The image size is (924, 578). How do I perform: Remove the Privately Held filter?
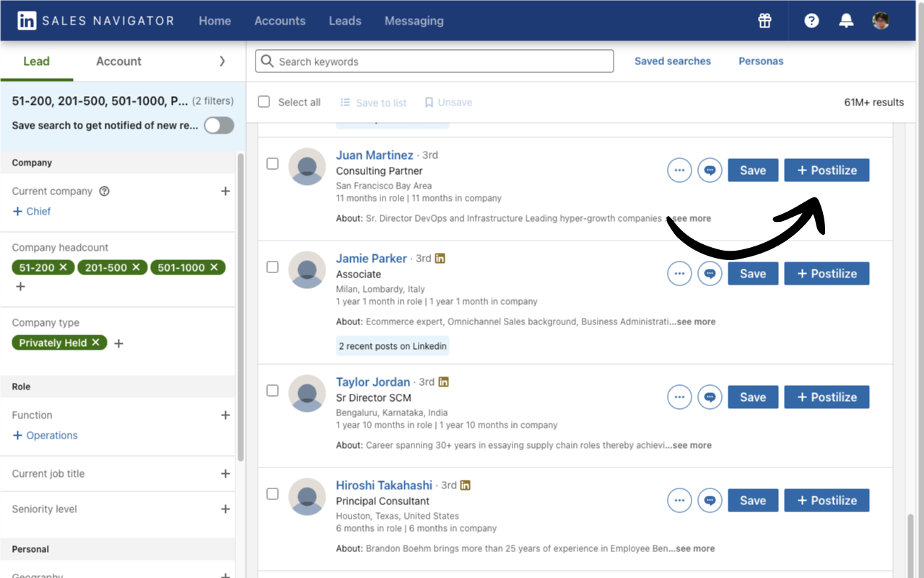point(95,342)
